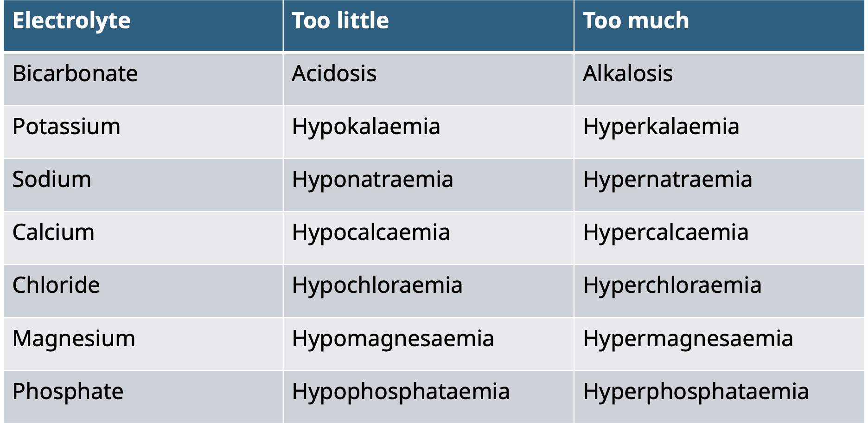
Task: Click the Hypercalcaemia cell
Action: pos(666,232)
